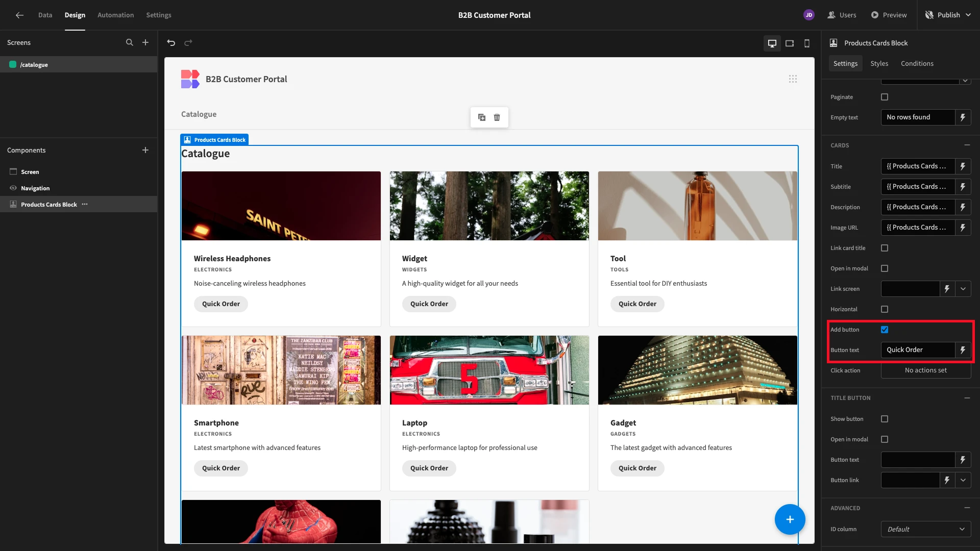Search screens with the magnifier icon

(130, 43)
